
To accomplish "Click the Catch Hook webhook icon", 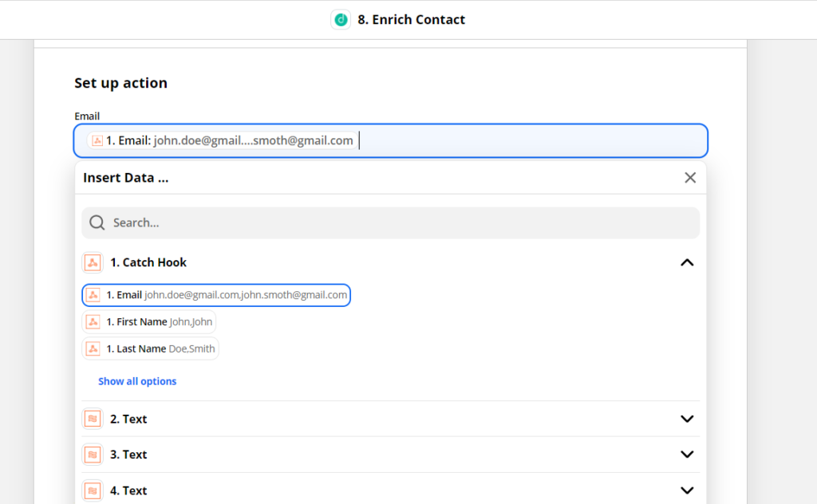I will (93, 262).
